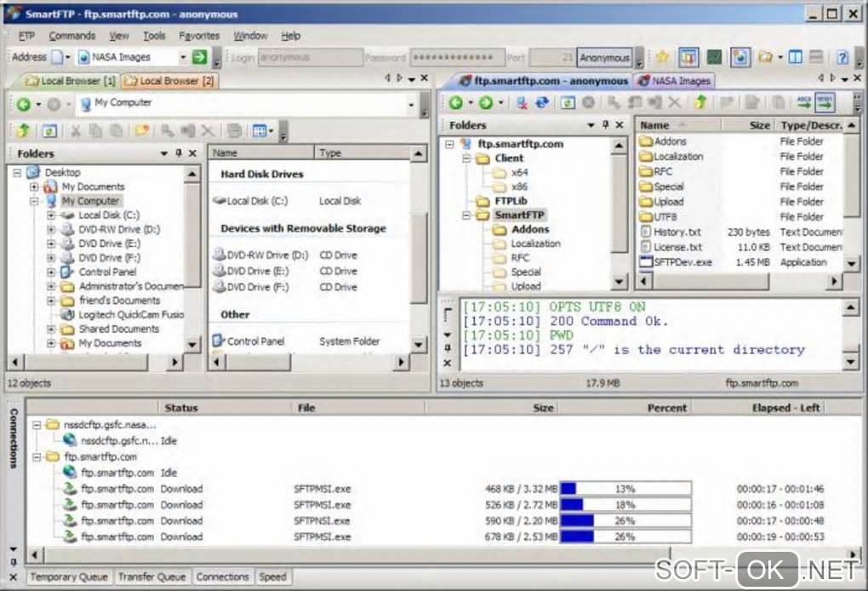Screen dimensions: 868x591
Task: Click the remote browser Back arrow
Action: [455, 102]
